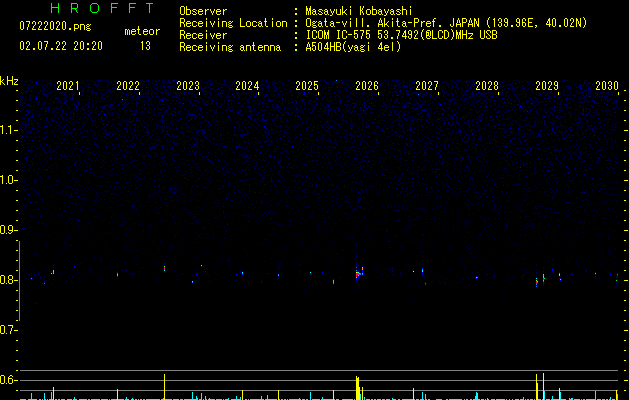Viewport: 629px width, 400px height.
Task: Click the 2024 time axis marker
Action: point(247,86)
